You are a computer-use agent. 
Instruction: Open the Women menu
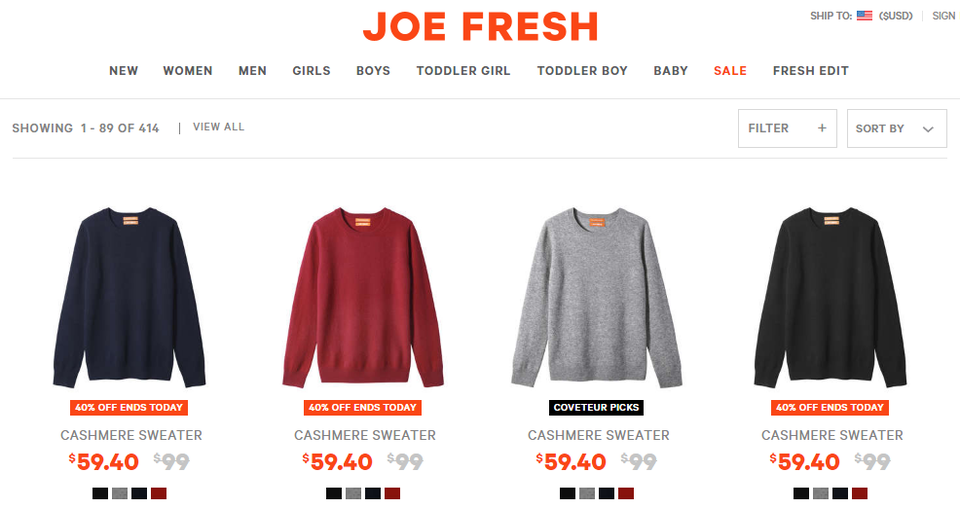pos(188,71)
